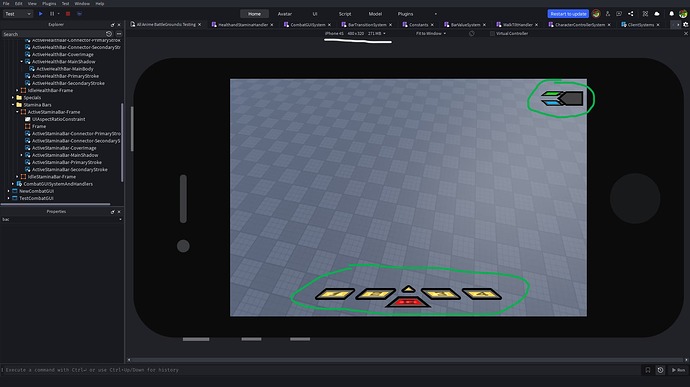Enable the Virtual Controller checkbox

tap(492, 33)
